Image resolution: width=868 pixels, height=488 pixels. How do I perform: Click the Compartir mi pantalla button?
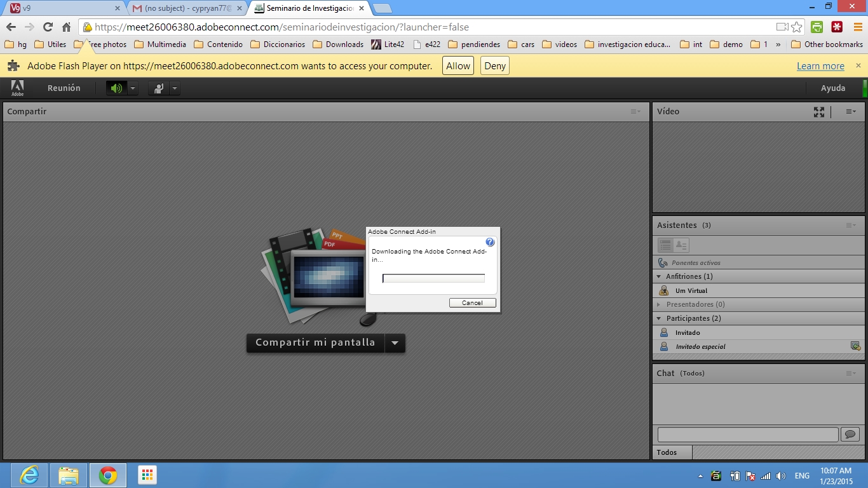pos(315,342)
